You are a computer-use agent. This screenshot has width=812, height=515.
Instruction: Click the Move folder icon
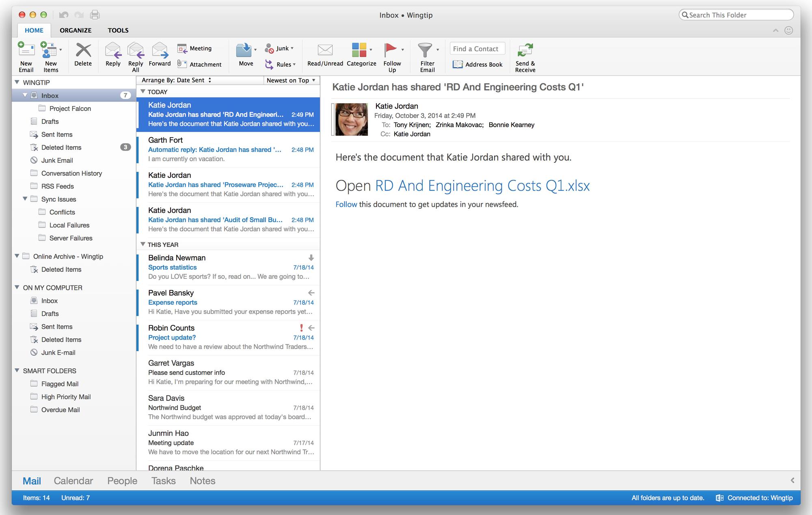pyautogui.click(x=244, y=50)
